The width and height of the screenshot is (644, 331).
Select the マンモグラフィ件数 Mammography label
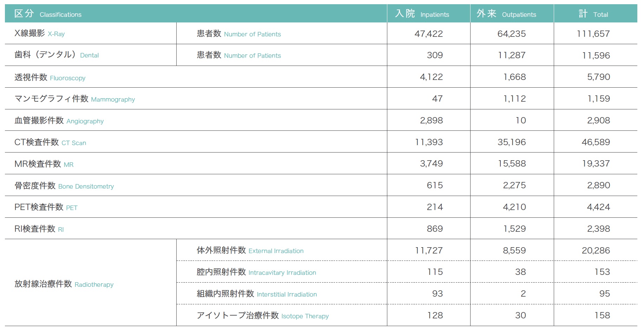(x=74, y=99)
